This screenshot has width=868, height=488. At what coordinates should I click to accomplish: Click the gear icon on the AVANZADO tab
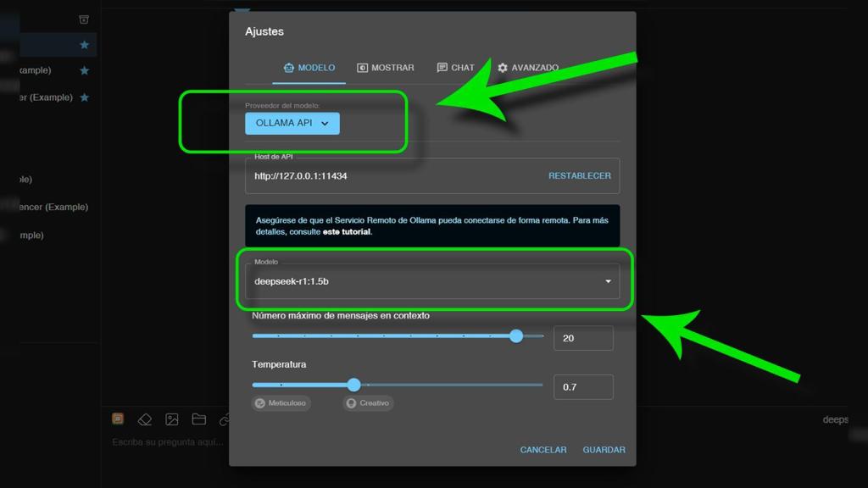click(x=503, y=67)
